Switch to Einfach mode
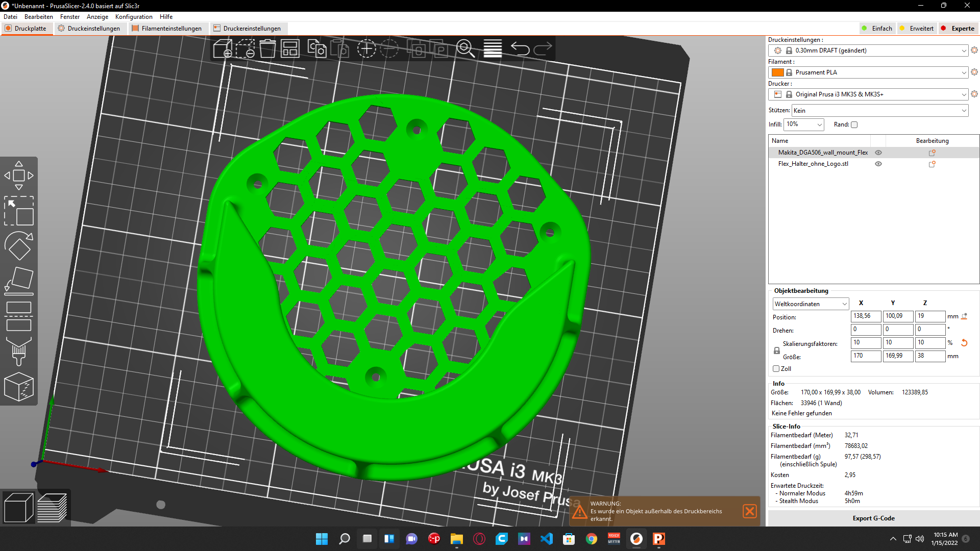The image size is (980, 551). click(x=877, y=29)
